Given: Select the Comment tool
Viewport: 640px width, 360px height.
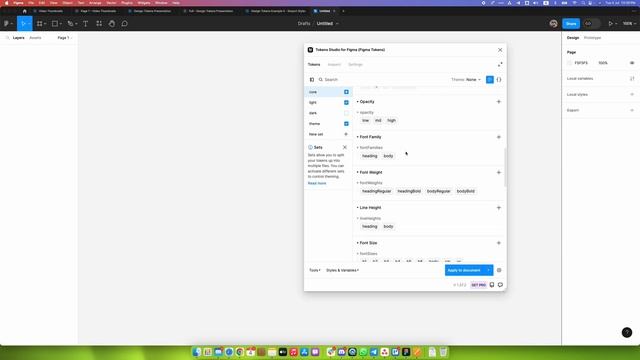Looking at the screenshot, I should click(x=124, y=24).
